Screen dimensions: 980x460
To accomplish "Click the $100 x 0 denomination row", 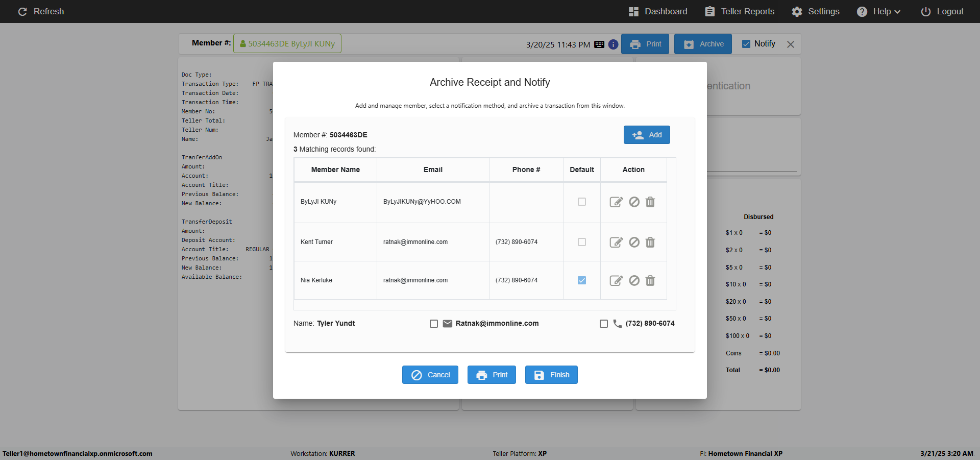I will [749, 336].
